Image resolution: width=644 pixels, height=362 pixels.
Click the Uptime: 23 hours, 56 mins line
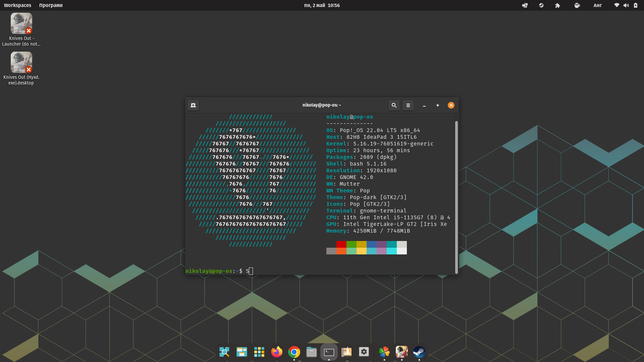[x=368, y=150]
